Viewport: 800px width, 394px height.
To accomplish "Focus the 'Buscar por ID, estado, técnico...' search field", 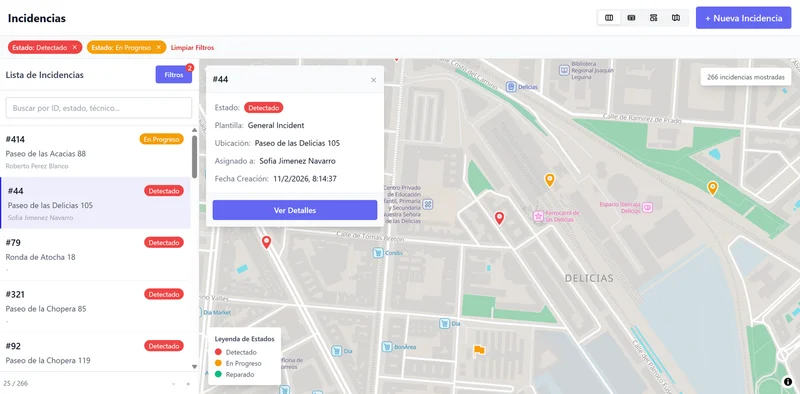I will pos(98,108).
